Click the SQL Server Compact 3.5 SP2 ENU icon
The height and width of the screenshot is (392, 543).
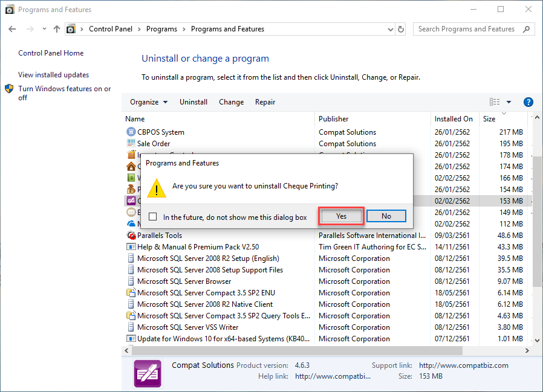131,293
